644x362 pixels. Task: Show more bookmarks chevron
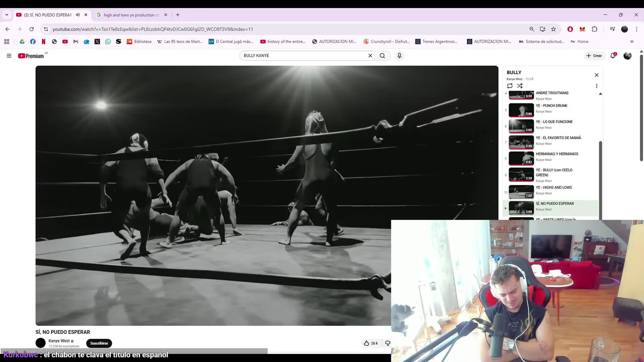pyautogui.click(x=632, y=42)
